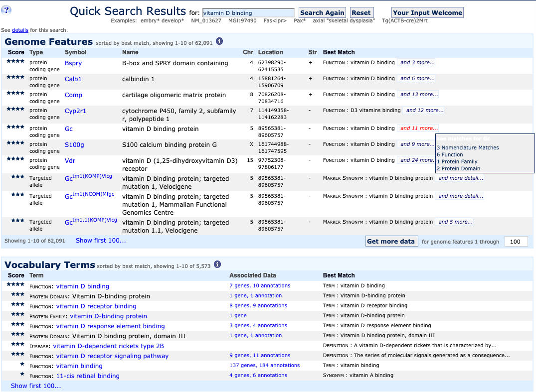Image resolution: width=536 pixels, height=392 pixels.
Task: Expand 'and 24 more...' for Vdr
Action: [x=417, y=160]
